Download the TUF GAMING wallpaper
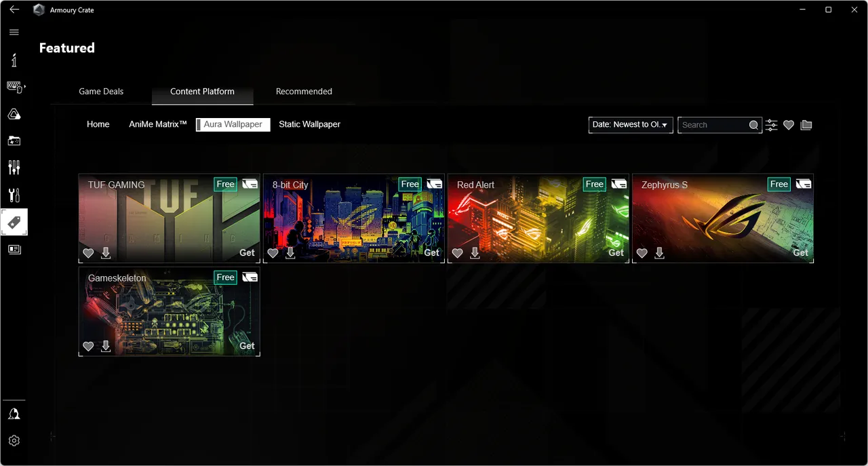The image size is (868, 466). pos(106,253)
